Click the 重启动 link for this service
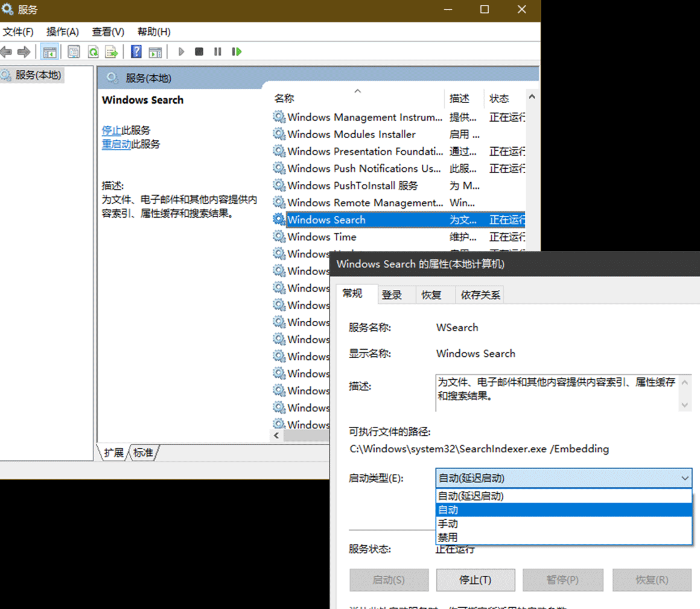This screenshot has height=609, width=700. (x=116, y=144)
